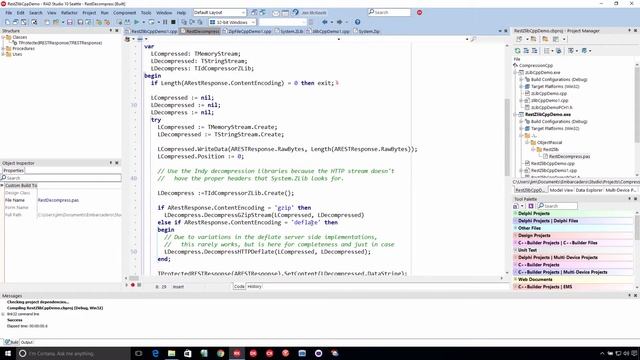Click the Expand All icon in Project Manager
The width and height of the screenshot is (640, 360).
coord(526,51)
